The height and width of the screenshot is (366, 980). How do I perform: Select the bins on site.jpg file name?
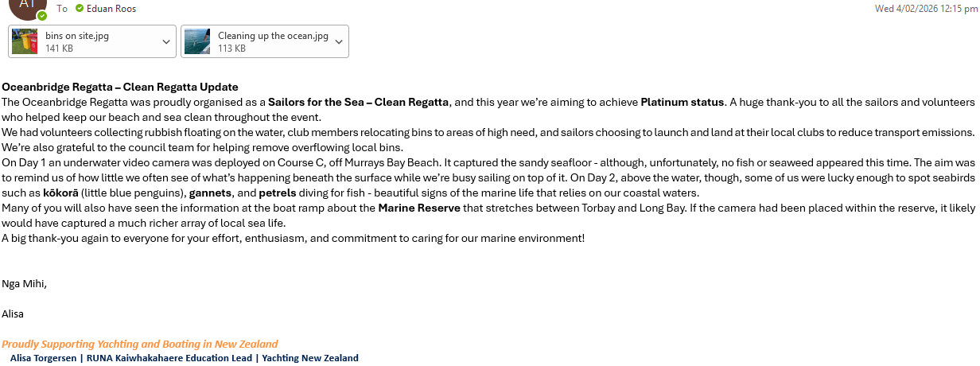coord(77,36)
